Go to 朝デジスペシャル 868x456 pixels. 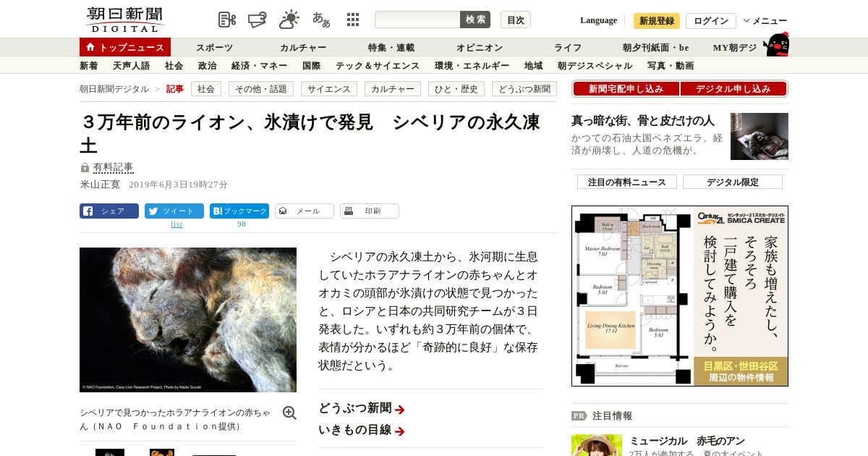point(595,66)
